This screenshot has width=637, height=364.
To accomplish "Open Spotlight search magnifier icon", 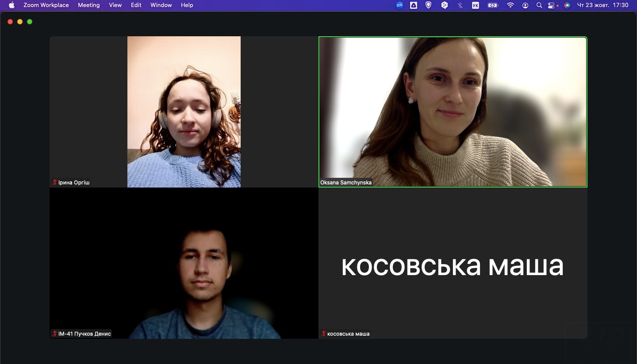I will tap(539, 5).
